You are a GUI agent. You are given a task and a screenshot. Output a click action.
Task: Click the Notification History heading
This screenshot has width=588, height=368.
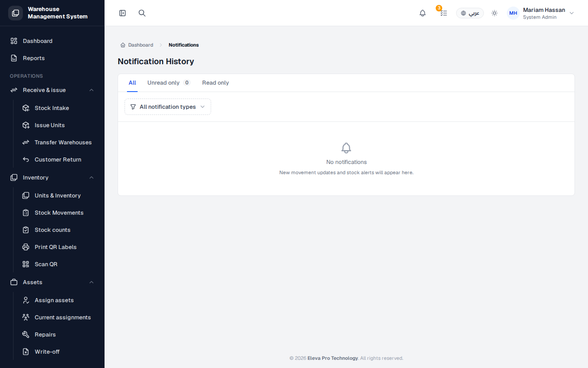point(156,61)
